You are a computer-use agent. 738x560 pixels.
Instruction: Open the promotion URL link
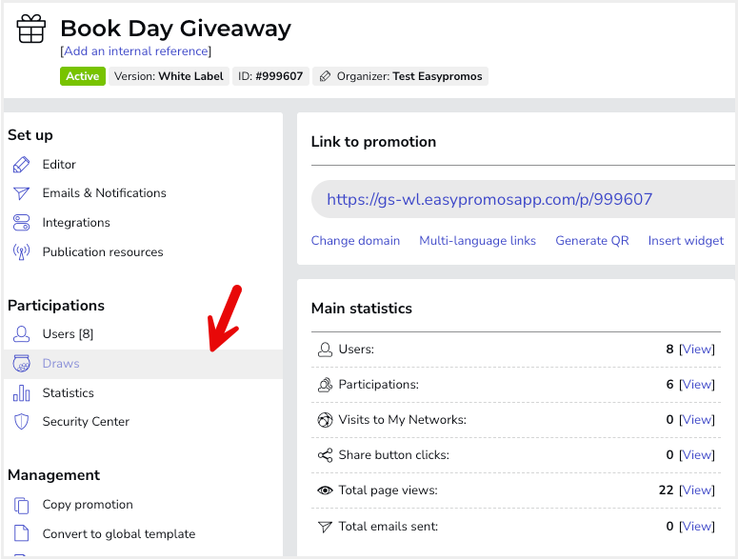click(x=489, y=199)
